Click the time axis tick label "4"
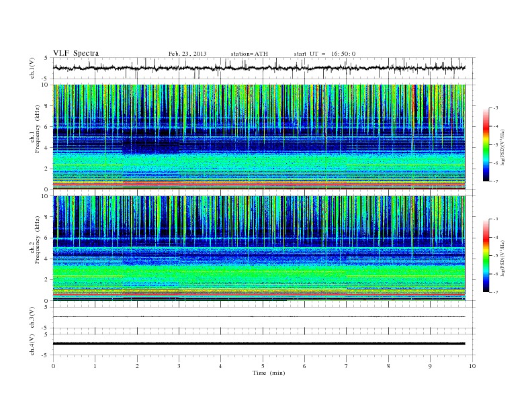The height and width of the screenshot is (411, 532). click(x=220, y=366)
